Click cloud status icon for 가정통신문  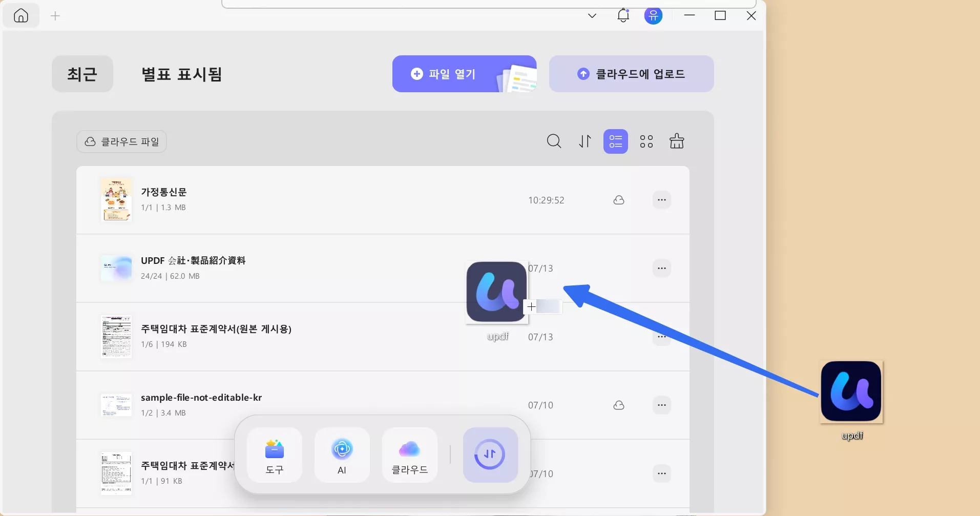[x=619, y=200]
